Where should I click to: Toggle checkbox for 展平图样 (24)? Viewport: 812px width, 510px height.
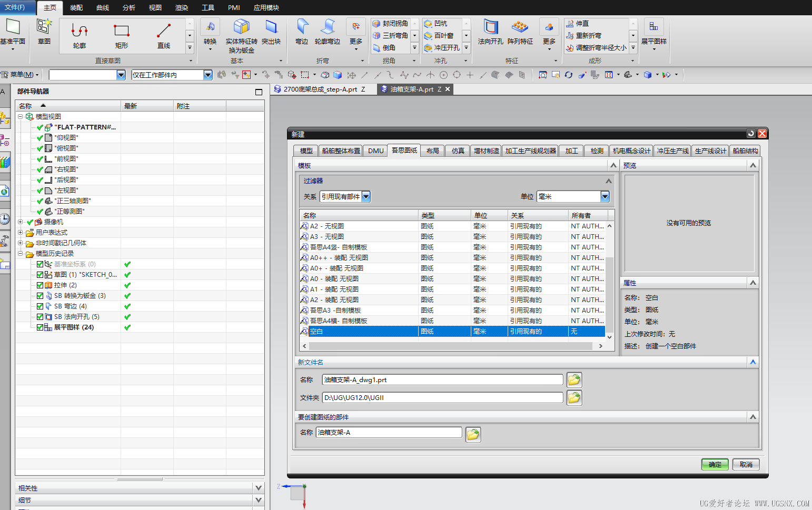40,327
